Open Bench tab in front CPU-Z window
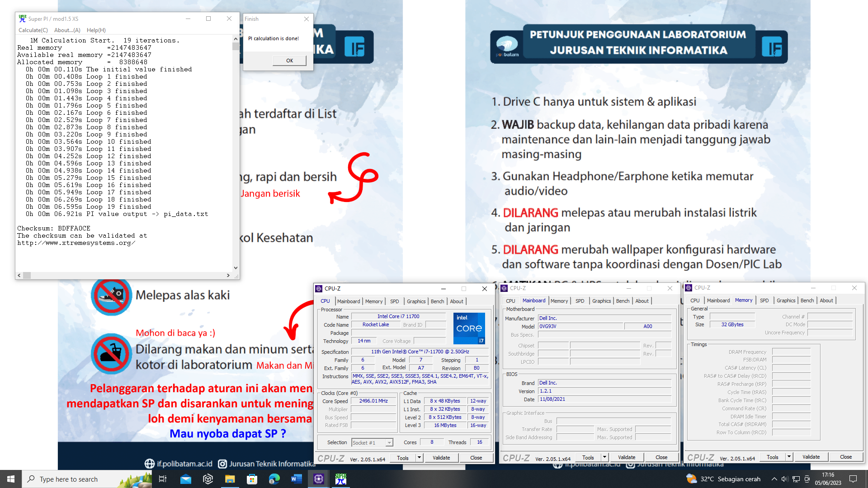This screenshot has width=868, height=488. 437,301
